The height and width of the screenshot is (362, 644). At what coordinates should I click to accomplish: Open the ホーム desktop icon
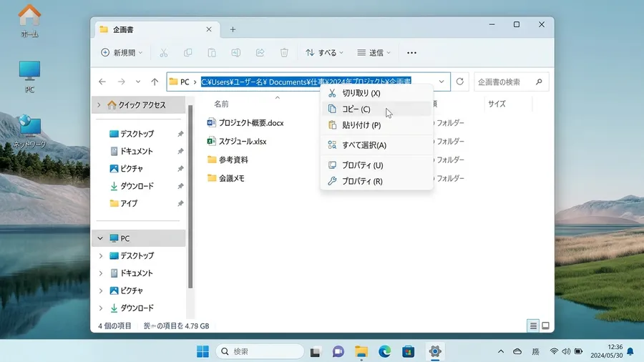point(29,21)
